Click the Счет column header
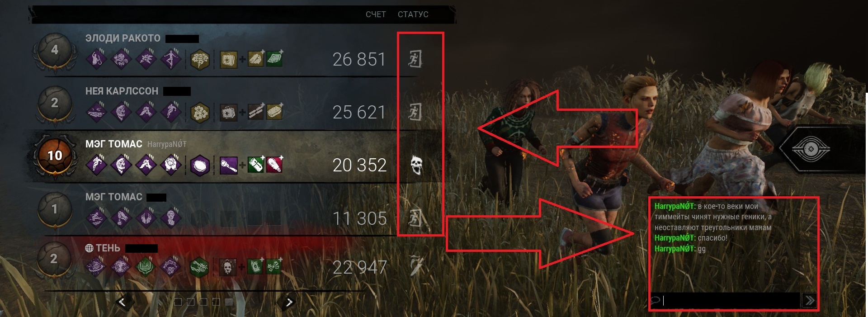The width and height of the screenshot is (868, 317). click(x=376, y=14)
